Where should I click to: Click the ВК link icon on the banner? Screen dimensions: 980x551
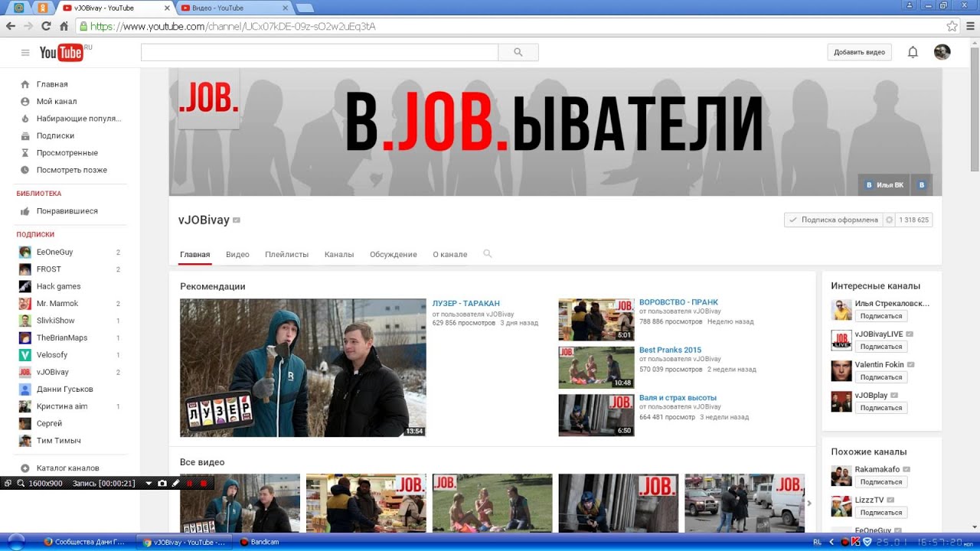click(921, 185)
